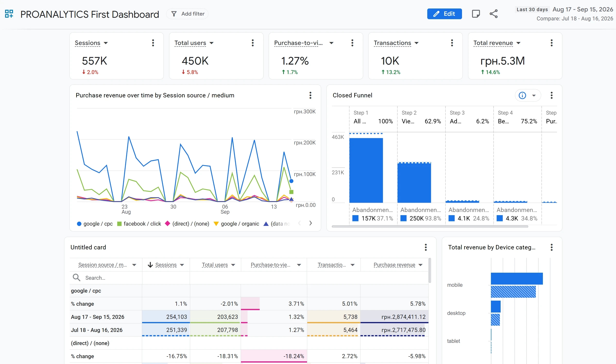Expand the Transactions scorecard metric dropdown

coord(416,43)
